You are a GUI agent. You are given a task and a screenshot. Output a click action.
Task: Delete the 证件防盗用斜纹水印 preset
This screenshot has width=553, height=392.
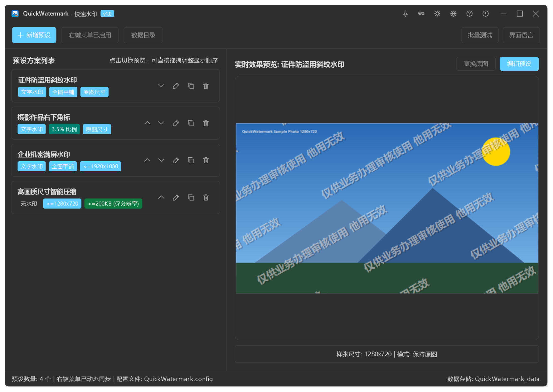pos(206,86)
